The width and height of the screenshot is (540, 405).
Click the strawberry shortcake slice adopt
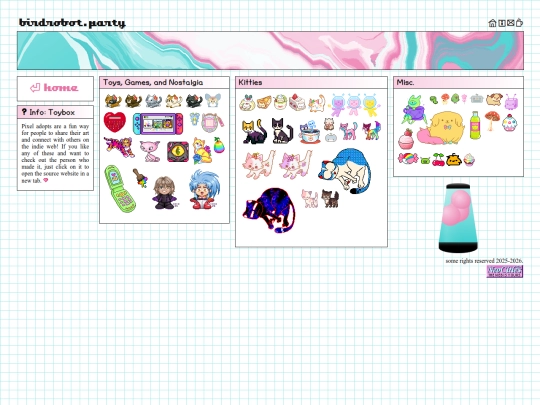297,102
